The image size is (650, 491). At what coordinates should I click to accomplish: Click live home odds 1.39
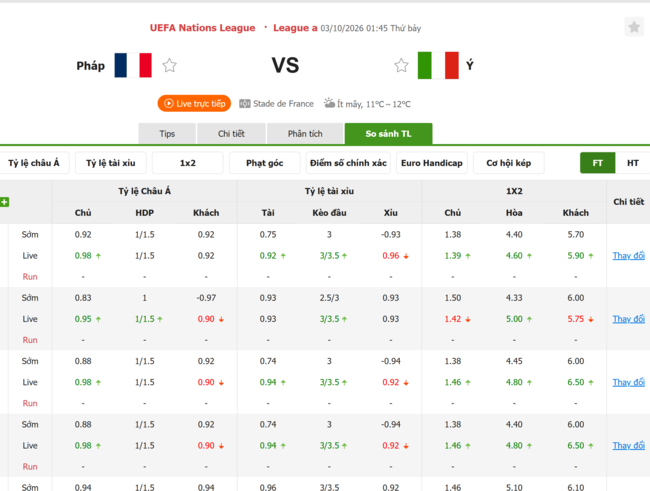tap(453, 255)
